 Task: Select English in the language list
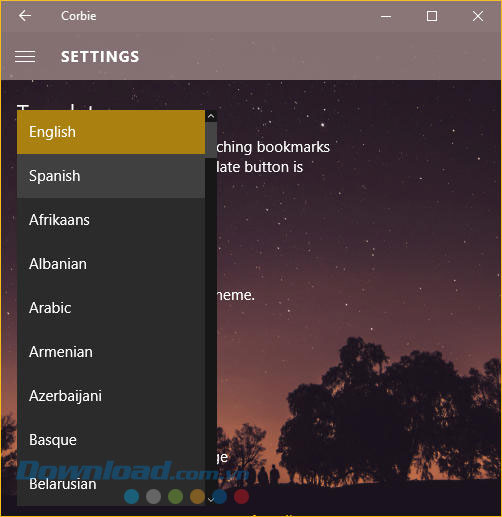click(111, 132)
